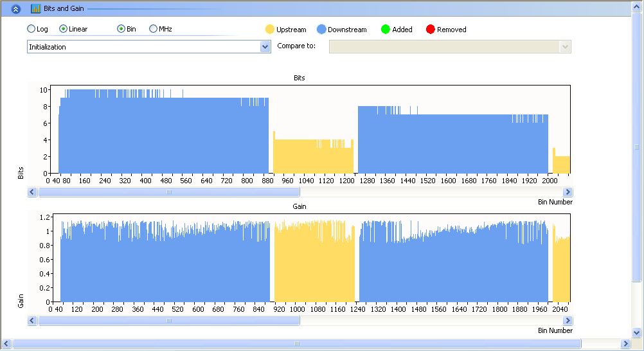Click the blue Downstream legend circle
Image resolution: width=644 pixels, height=351 pixels.
pos(321,30)
